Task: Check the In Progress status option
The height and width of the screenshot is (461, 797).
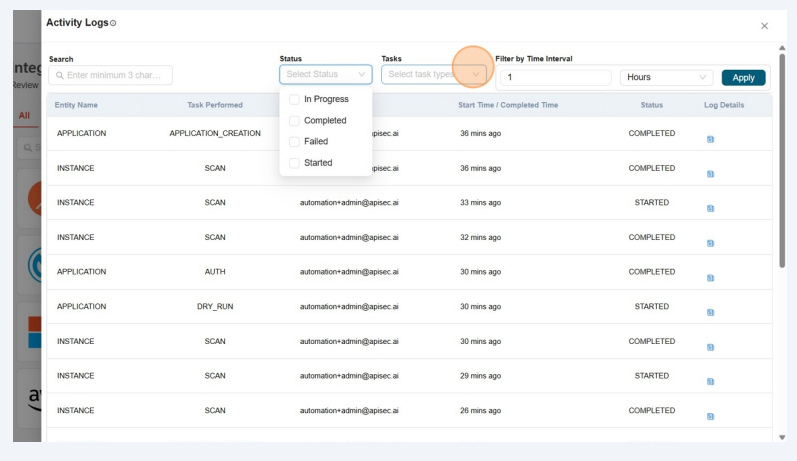Action: (x=294, y=99)
